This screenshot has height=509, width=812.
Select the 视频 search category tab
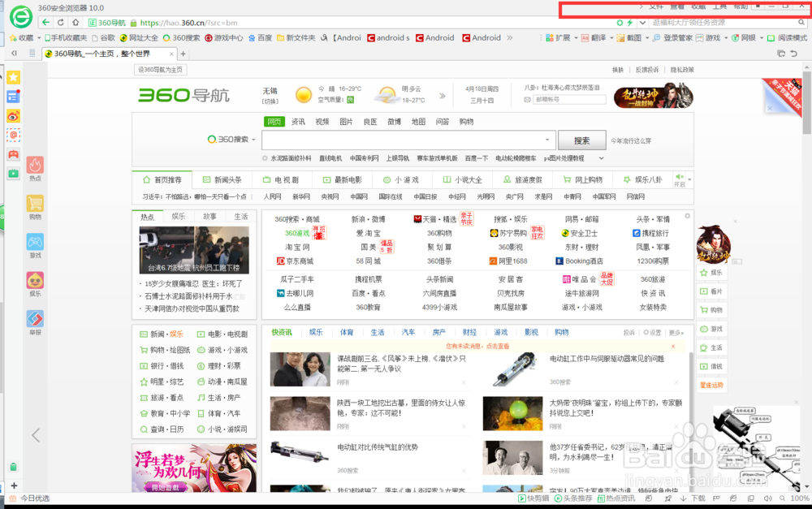(x=322, y=122)
